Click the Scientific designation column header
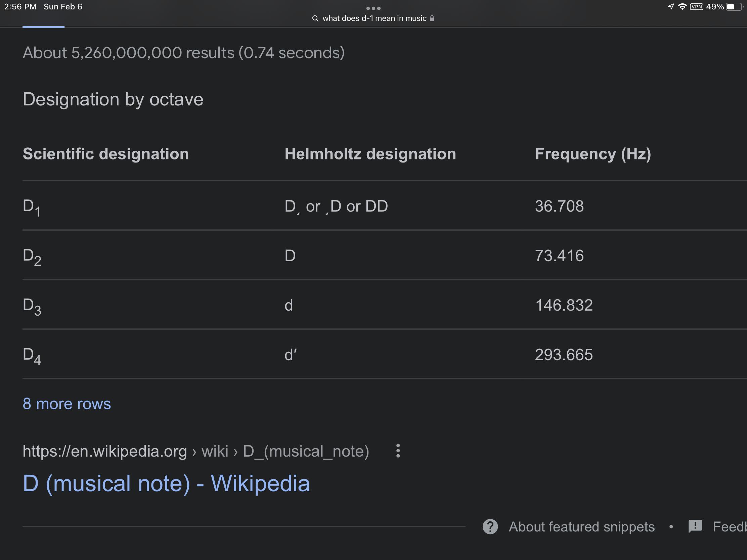747x560 pixels. (x=106, y=154)
